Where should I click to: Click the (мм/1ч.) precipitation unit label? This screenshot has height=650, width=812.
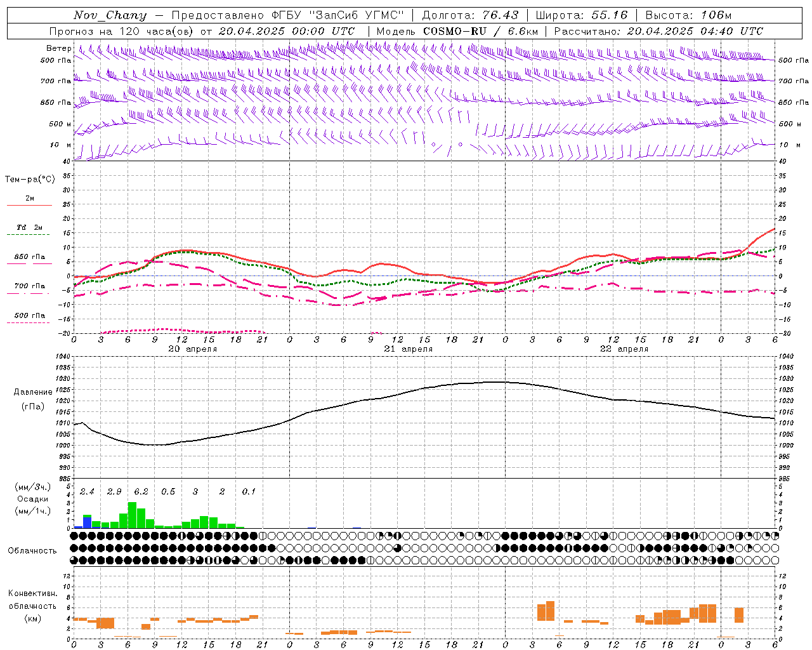click(x=33, y=511)
